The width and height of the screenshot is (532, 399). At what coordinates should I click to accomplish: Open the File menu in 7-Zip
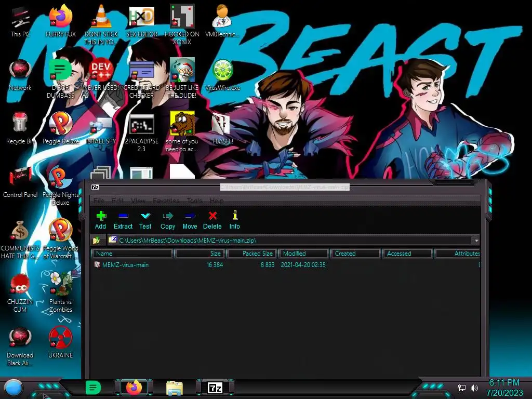pos(99,201)
